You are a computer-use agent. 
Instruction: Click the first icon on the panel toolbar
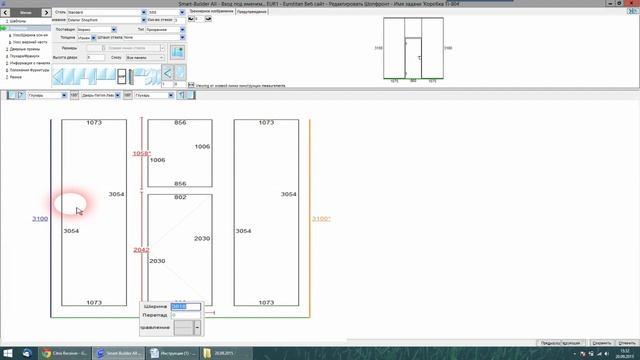pyautogui.click(x=11, y=95)
